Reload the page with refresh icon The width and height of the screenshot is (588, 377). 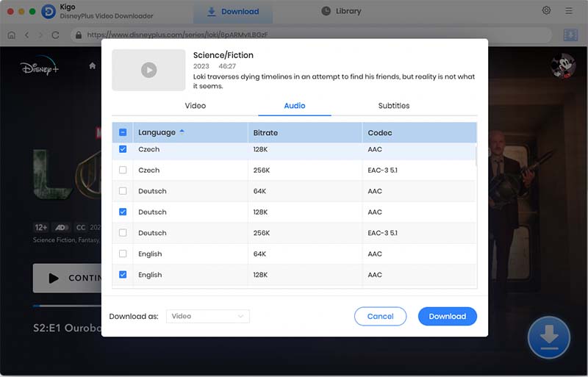click(x=56, y=35)
